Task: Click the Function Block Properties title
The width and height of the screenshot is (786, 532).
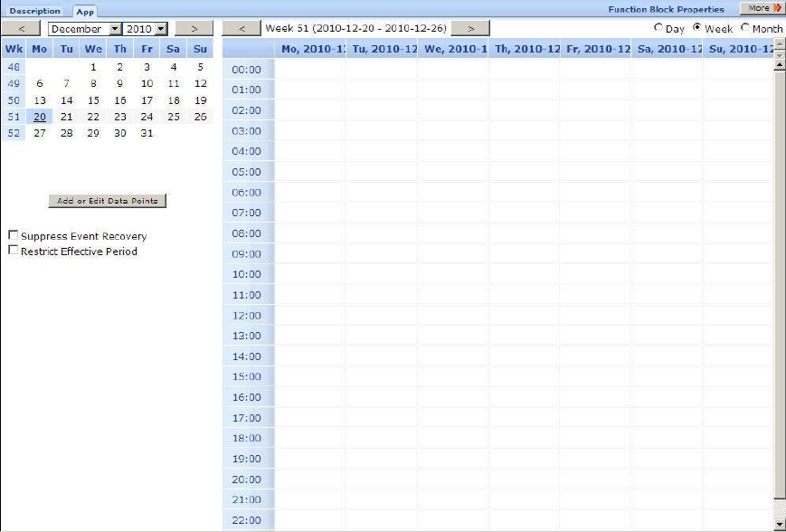Action: point(666,10)
